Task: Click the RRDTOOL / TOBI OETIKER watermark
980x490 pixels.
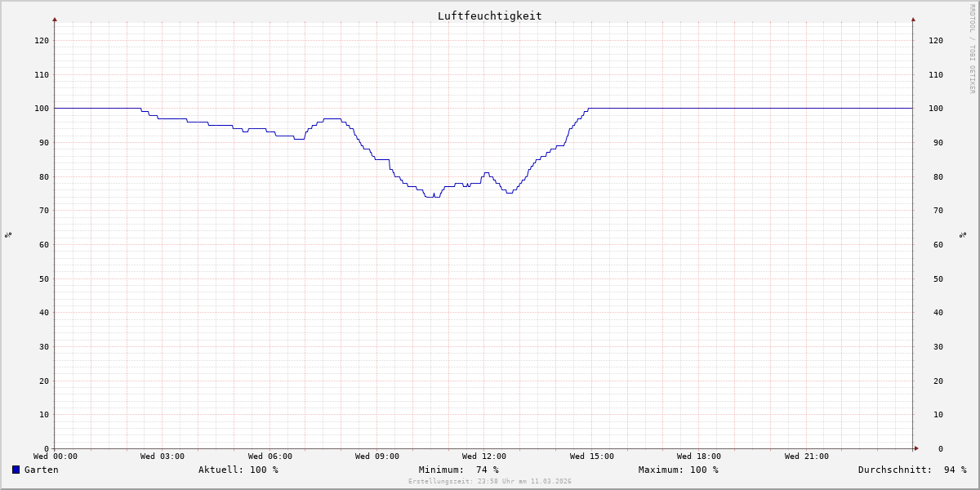Action: pyautogui.click(x=972, y=49)
